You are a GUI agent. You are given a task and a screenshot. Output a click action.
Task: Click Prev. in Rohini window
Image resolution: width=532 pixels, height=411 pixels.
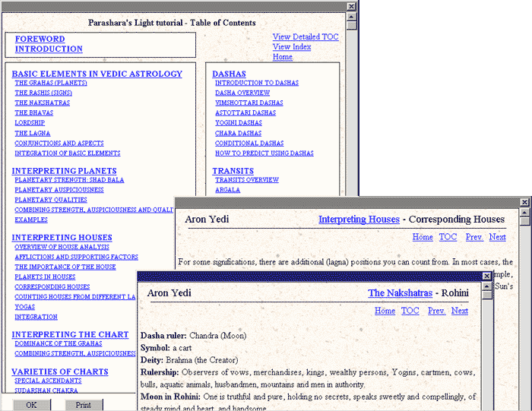437,311
